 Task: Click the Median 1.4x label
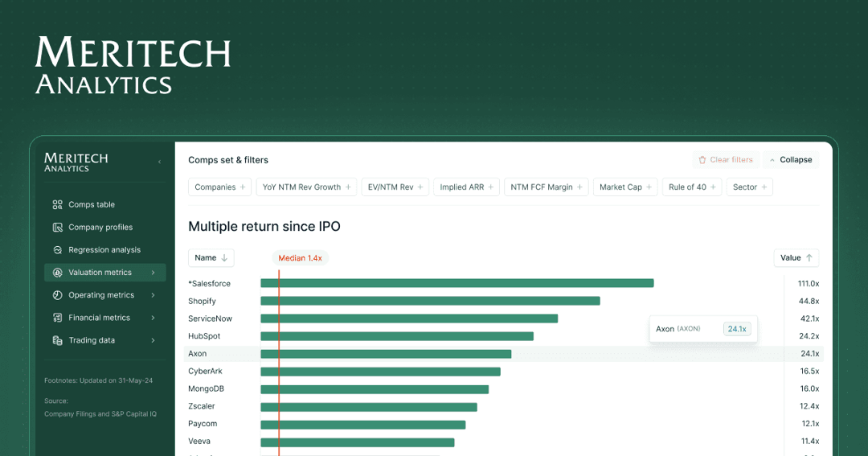coord(300,258)
